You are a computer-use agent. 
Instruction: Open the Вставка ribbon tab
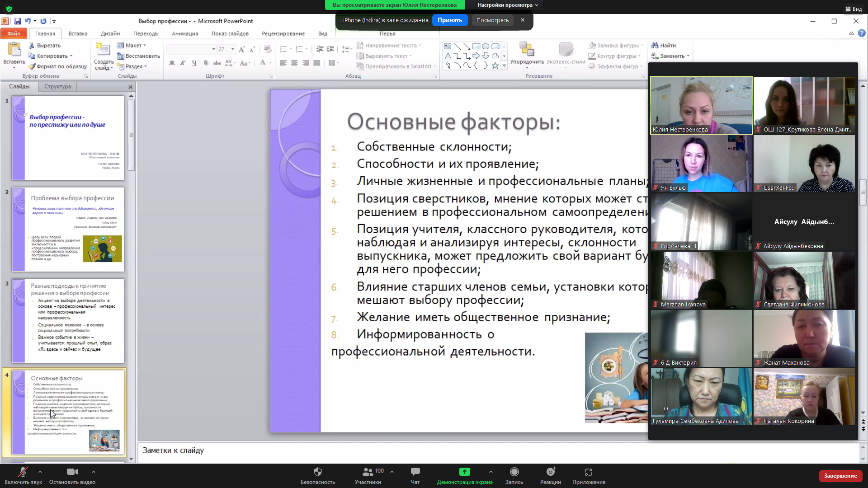[78, 33]
